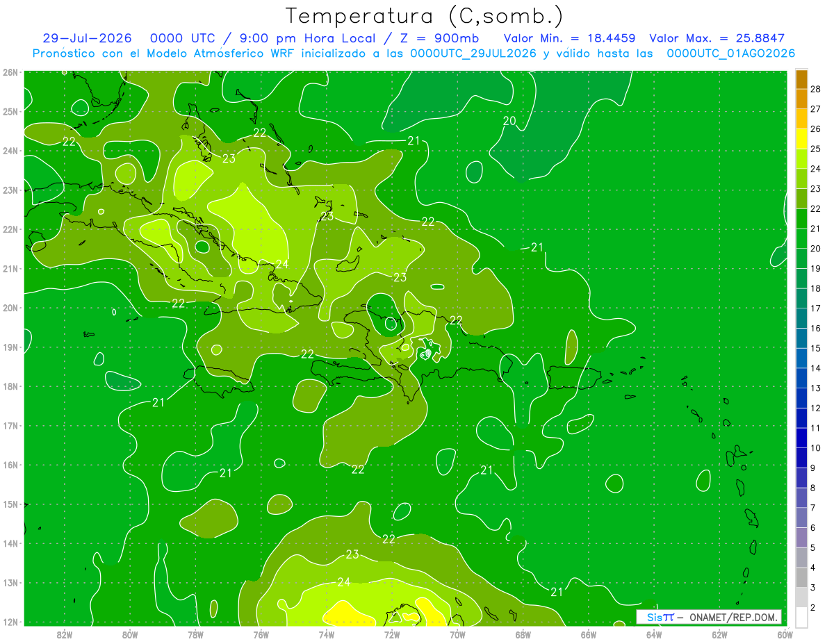Click the latitude axis label '14N'
Viewport: 834px width, 644px height.
10,543
